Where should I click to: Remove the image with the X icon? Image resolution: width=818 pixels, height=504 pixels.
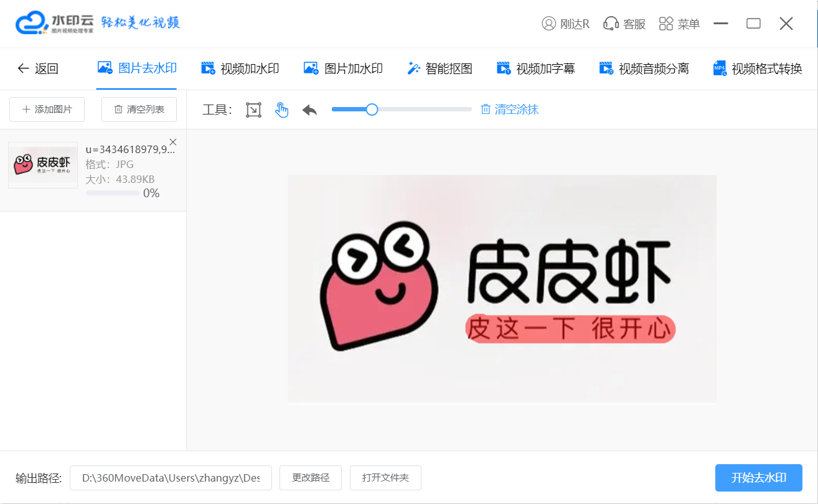[x=173, y=142]
